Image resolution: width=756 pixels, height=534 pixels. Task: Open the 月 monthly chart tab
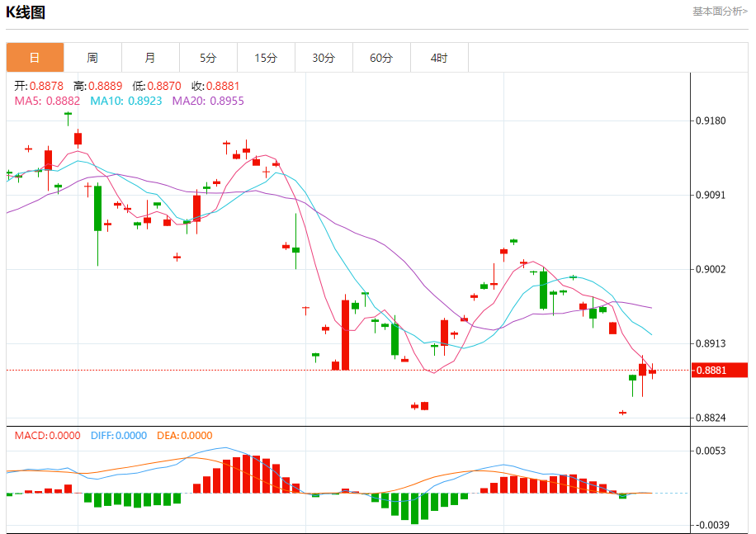[150, 58]
